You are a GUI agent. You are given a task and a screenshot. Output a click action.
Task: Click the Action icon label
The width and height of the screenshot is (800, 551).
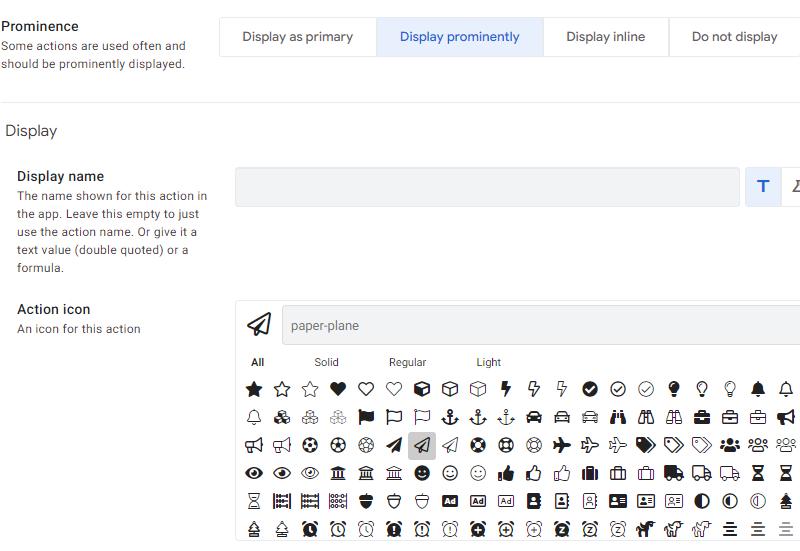point(54,309)
